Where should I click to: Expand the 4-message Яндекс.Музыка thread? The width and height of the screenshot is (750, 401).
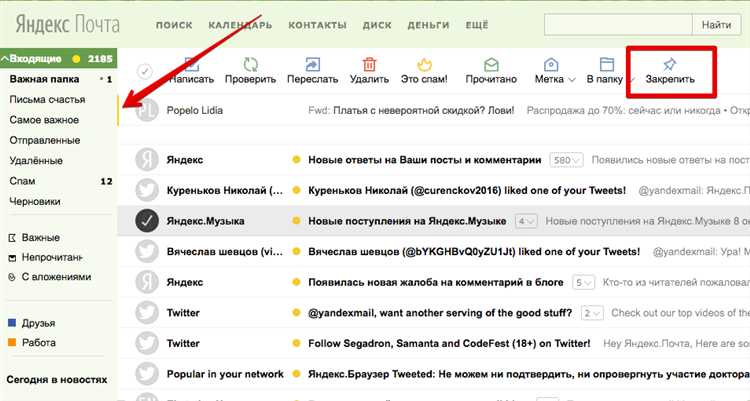click(x=526, y=221)
